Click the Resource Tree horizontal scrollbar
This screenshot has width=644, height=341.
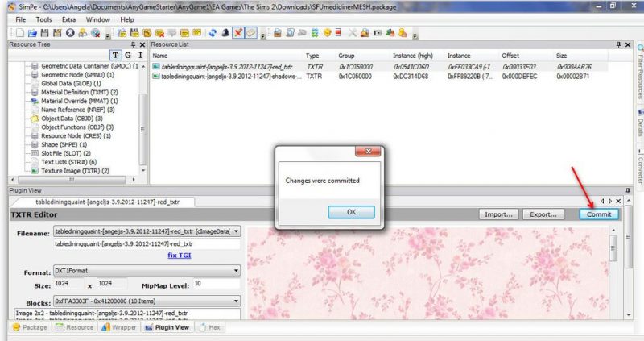[72, 180]
